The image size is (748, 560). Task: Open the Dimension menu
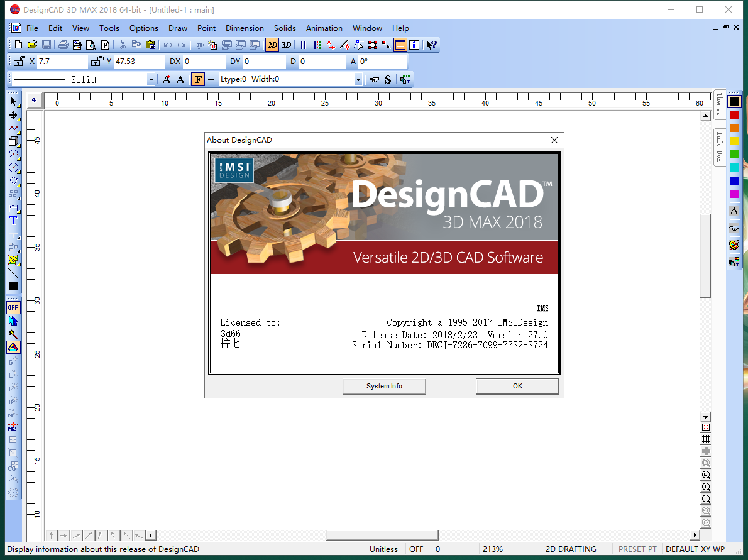pyautogui.click(x=245, y=28)
